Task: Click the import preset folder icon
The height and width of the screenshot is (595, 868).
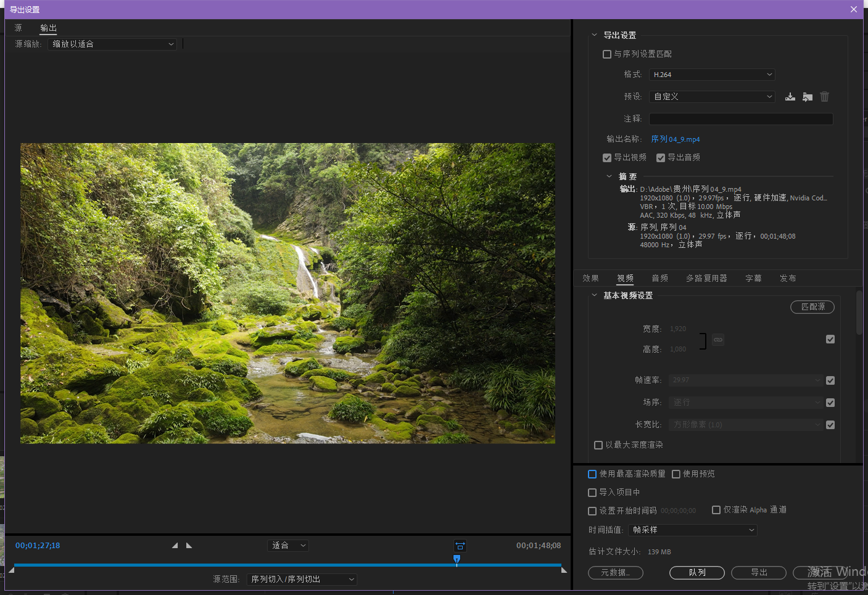Action: (808, 97)
